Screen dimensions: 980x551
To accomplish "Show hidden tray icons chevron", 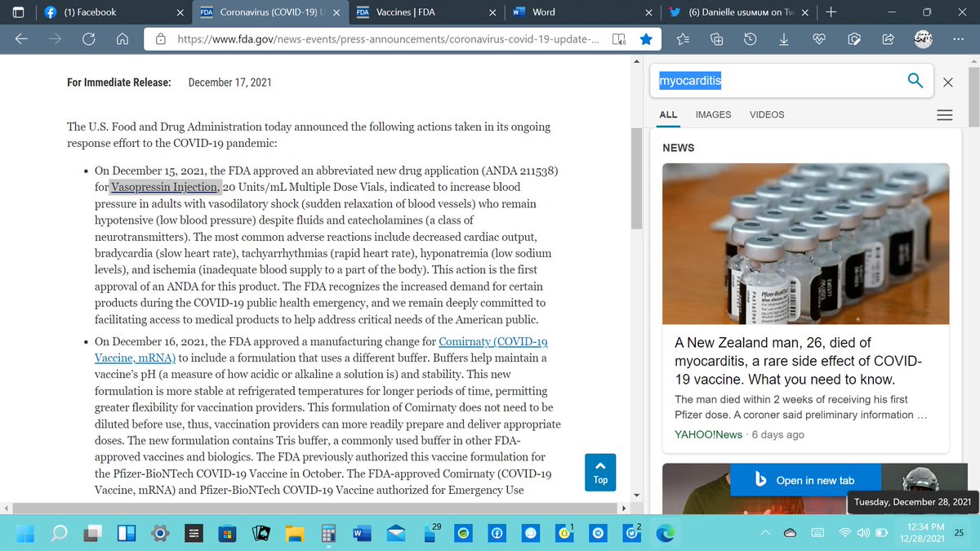I will click(x=767, y=533).
